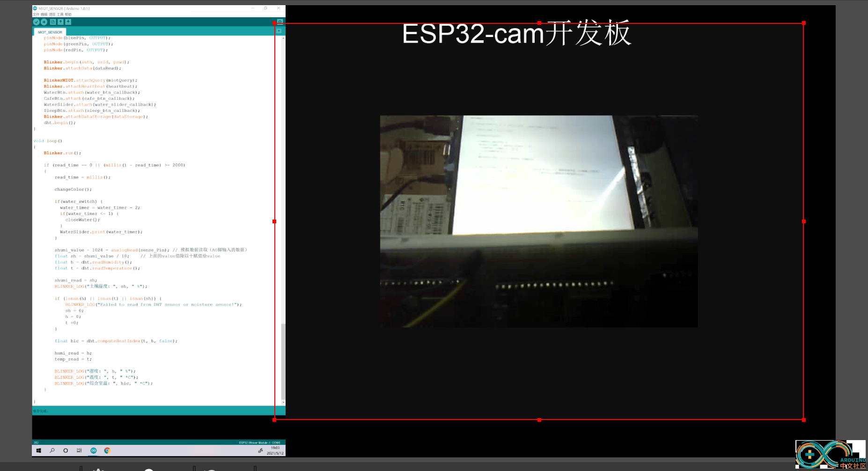Click the Upload arrow button in Arduino toolbar
868x471 pixels.
point(44,22)
